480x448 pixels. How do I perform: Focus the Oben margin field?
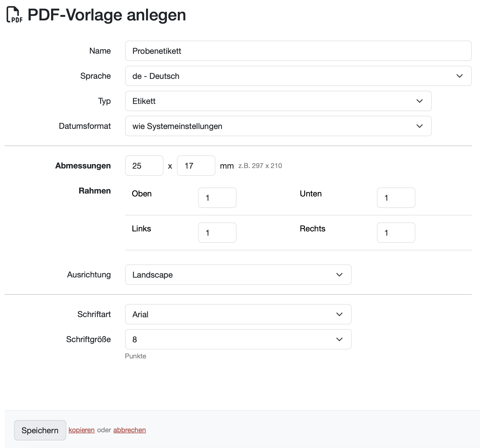tap(217, 198)
